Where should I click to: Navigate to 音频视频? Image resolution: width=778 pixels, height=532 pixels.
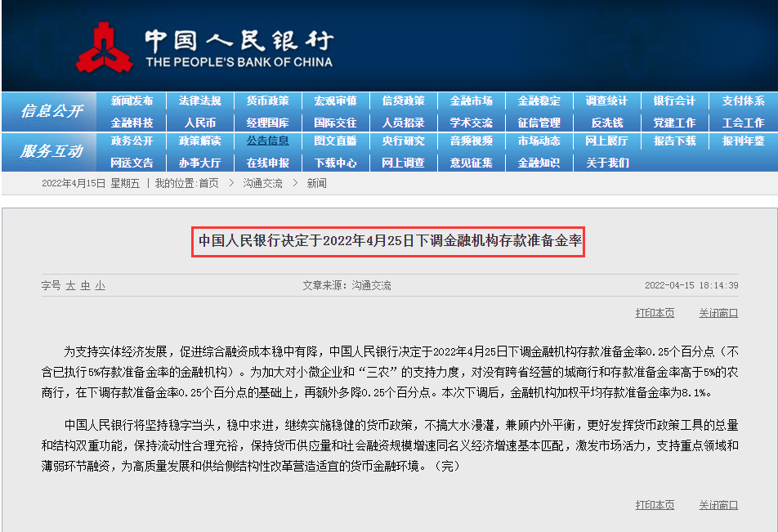click(x=472, y=141)
